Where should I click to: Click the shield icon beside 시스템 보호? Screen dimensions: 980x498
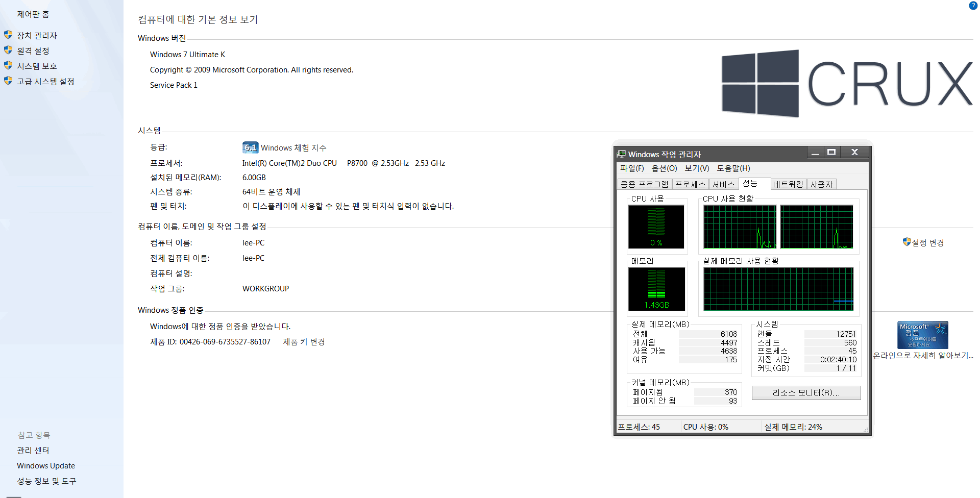tap(8, 65)
